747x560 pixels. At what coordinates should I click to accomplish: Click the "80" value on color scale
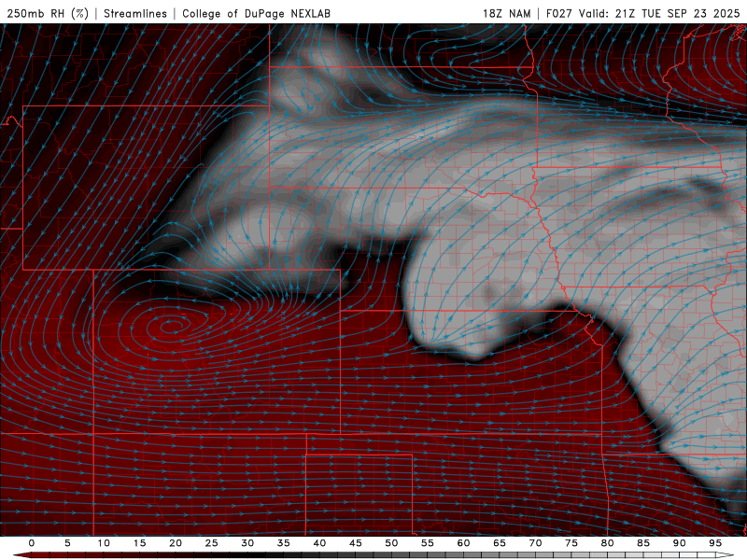point(607,543)
